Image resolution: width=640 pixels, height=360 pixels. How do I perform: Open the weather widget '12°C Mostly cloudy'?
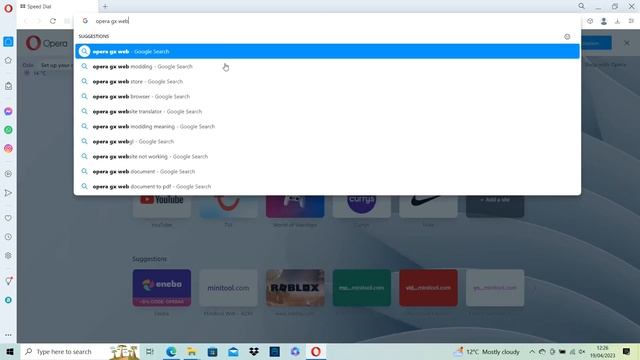[x=487, y=351]
